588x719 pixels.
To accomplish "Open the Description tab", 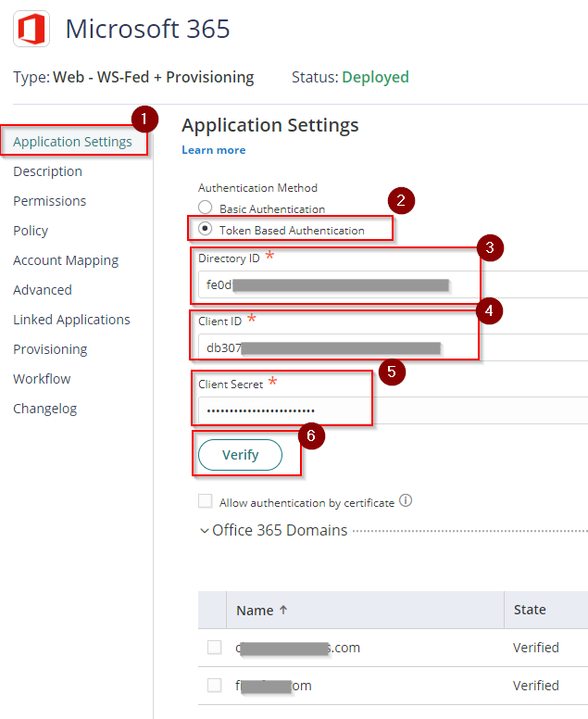I will tap(47, 171).
